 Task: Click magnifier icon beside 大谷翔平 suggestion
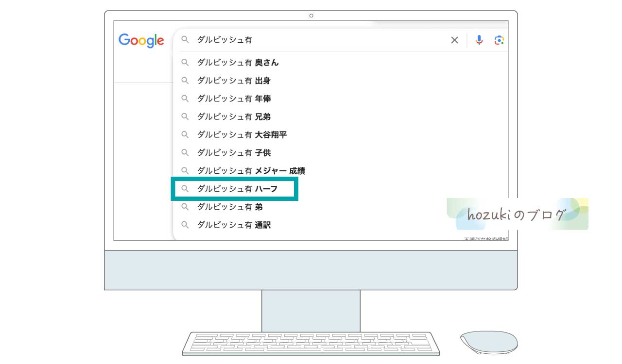(x=185, y=134)
